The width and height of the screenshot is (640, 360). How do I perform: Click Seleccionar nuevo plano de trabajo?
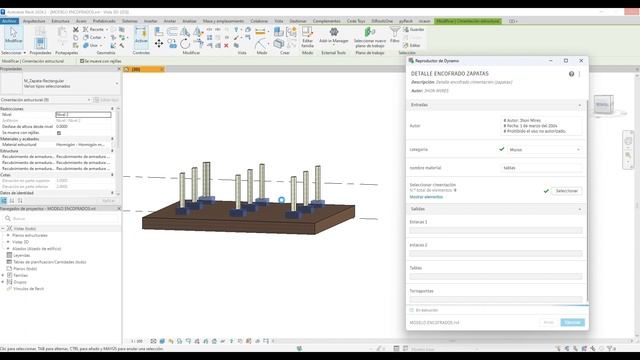(370, 37)
